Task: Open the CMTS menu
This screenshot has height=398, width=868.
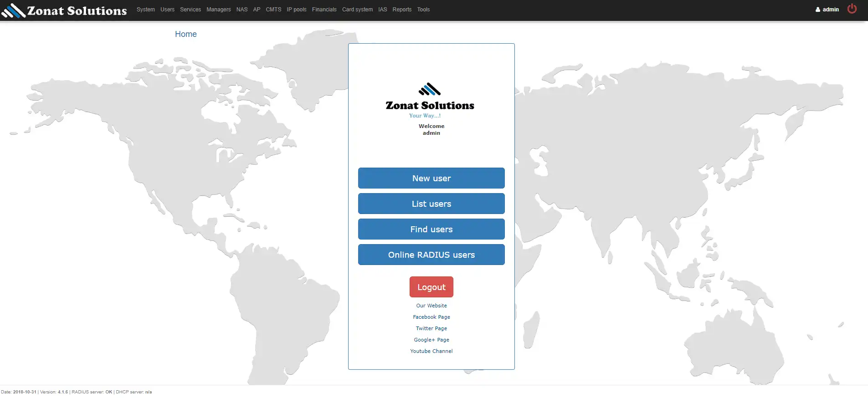Action: point(273,10)
